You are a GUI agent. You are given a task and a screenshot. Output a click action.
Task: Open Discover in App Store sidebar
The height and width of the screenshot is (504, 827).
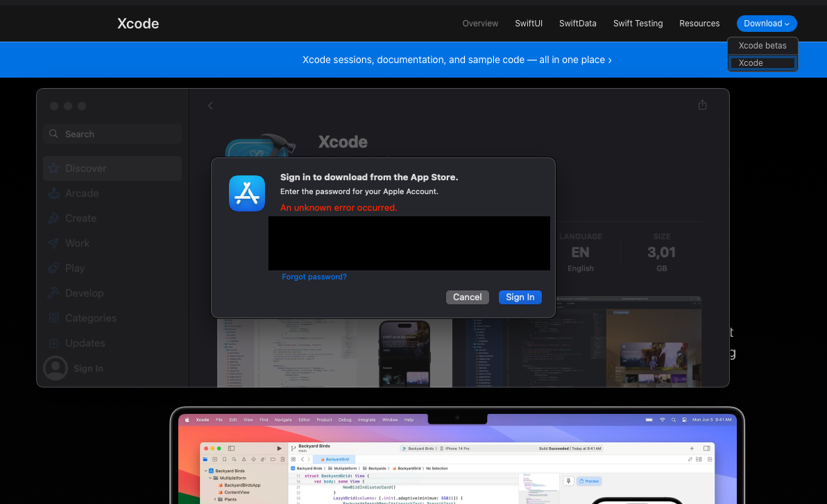112,168
